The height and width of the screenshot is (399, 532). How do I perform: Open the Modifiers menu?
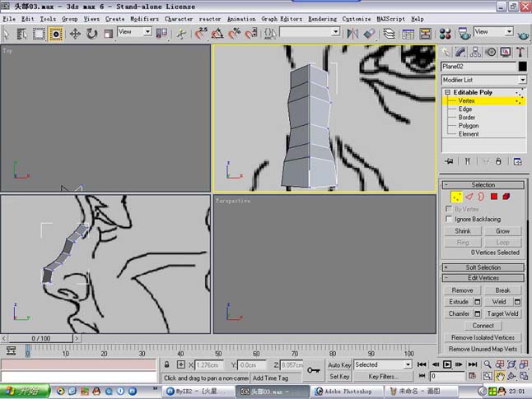[x=145, y=19]
